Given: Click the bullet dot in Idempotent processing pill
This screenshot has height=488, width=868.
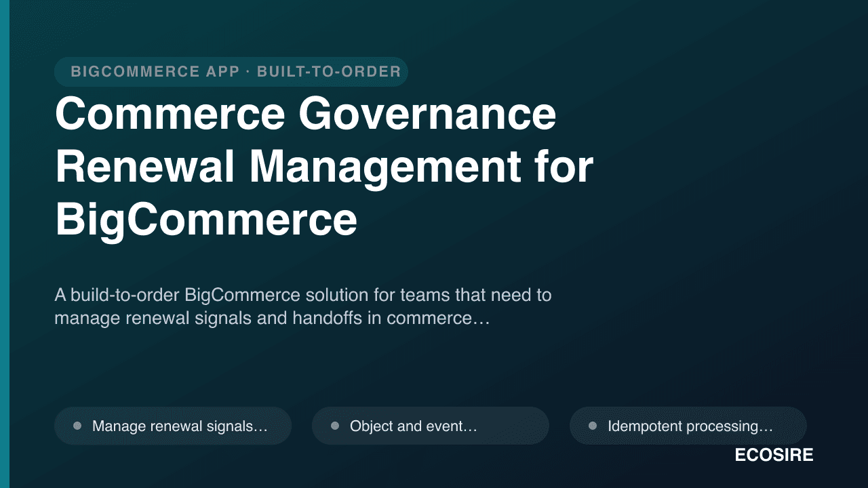Looking at the screenshot, I should (x=593, y=426).
